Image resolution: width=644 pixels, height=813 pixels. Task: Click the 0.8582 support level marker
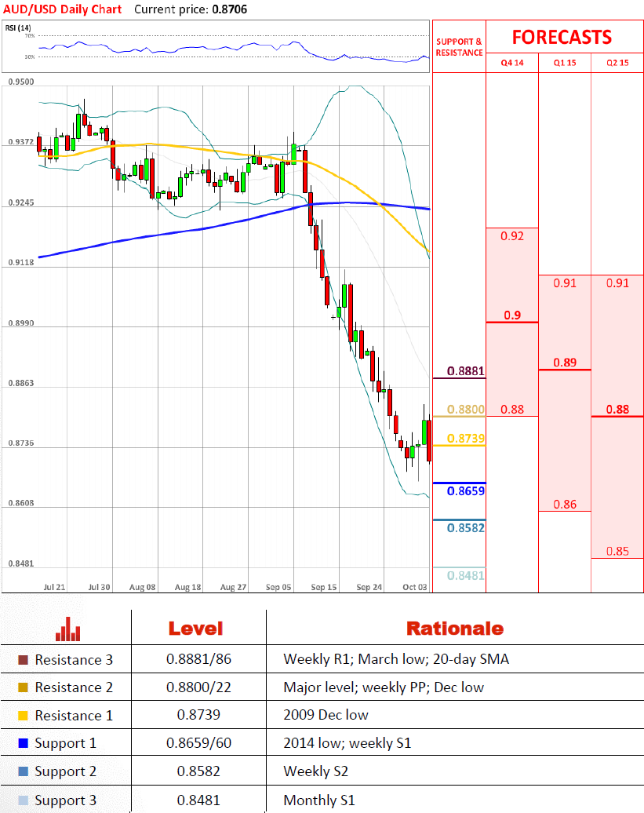tap(466, 528)
